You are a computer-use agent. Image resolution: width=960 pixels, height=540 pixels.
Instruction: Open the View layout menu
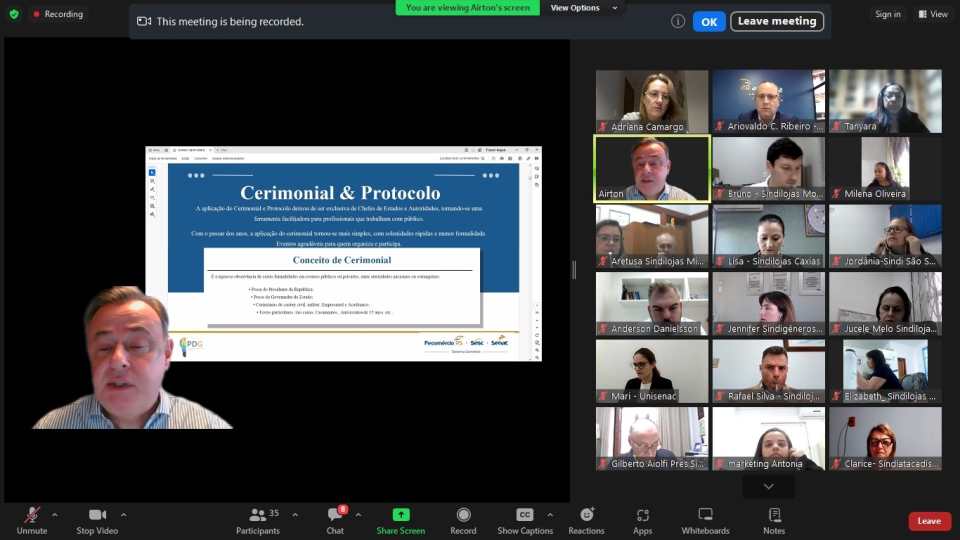933,14
